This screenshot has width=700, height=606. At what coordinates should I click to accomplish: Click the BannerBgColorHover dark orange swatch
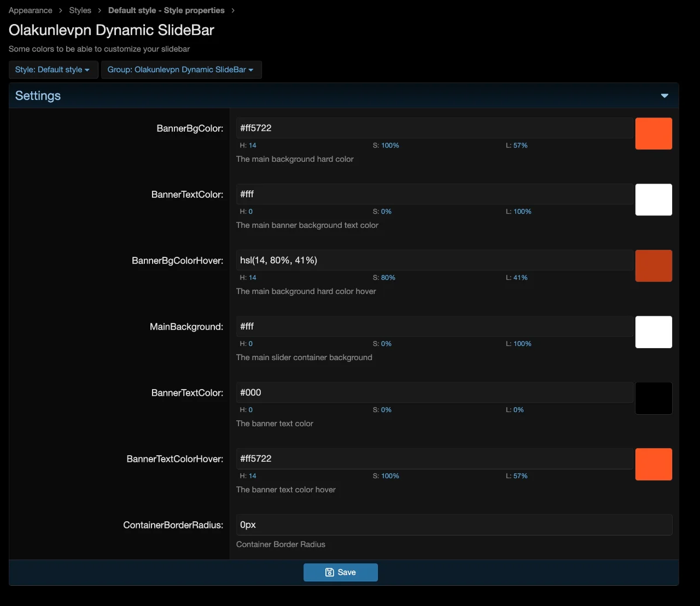point(654,266)
